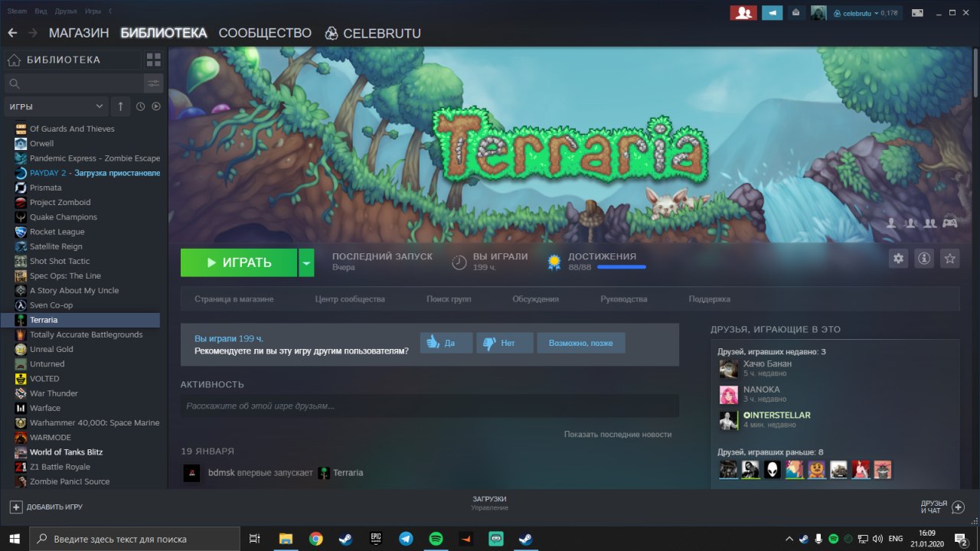Open friend NANOKA

[x=761, y=390]
